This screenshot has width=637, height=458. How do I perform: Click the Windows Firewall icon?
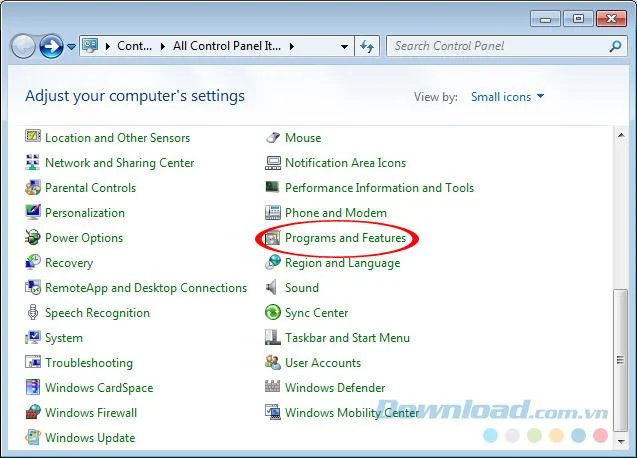pyautogui.click(x=32, y=412)
